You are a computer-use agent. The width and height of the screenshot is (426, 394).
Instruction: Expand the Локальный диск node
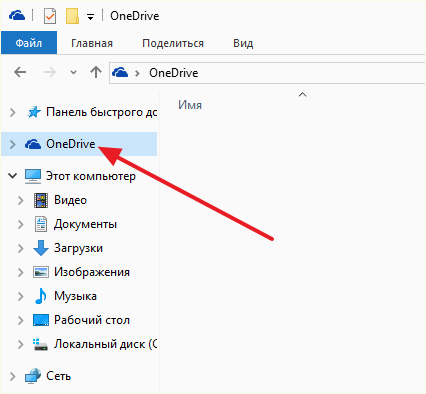(x=21, y=344)
